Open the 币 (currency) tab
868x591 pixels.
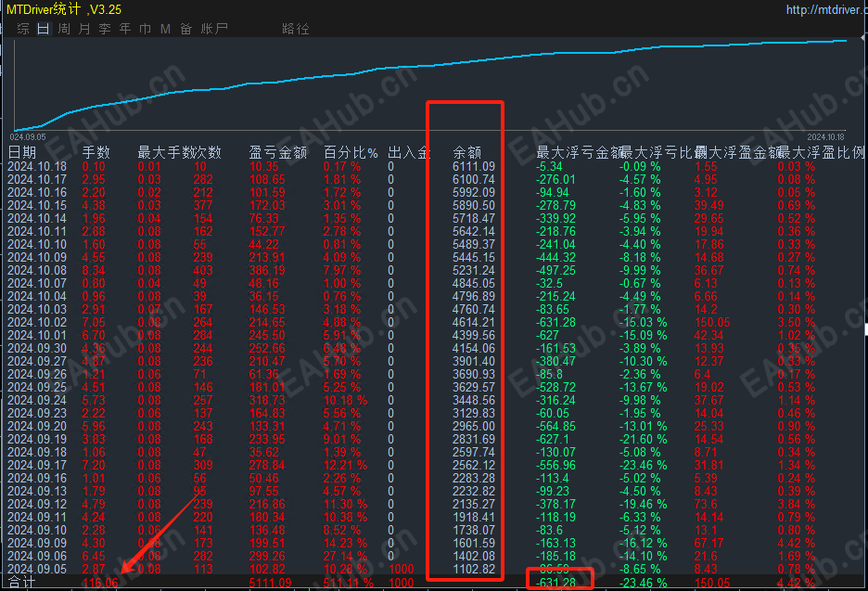click(x=145, y=29)
